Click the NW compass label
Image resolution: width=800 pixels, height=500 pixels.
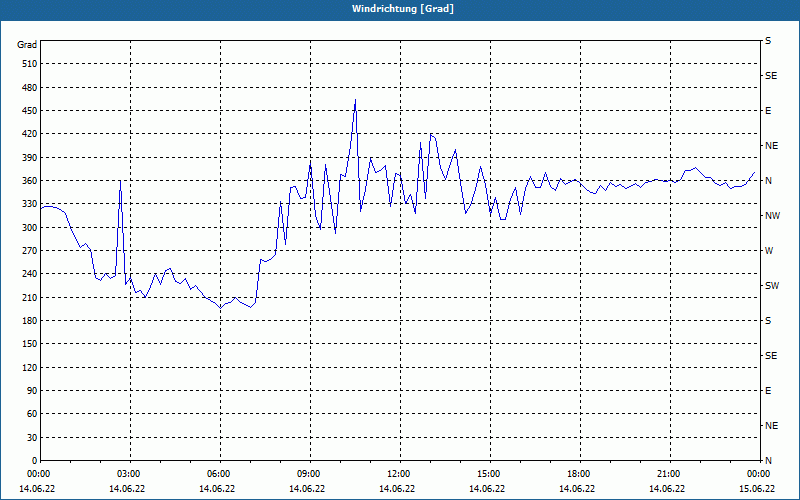772,216
